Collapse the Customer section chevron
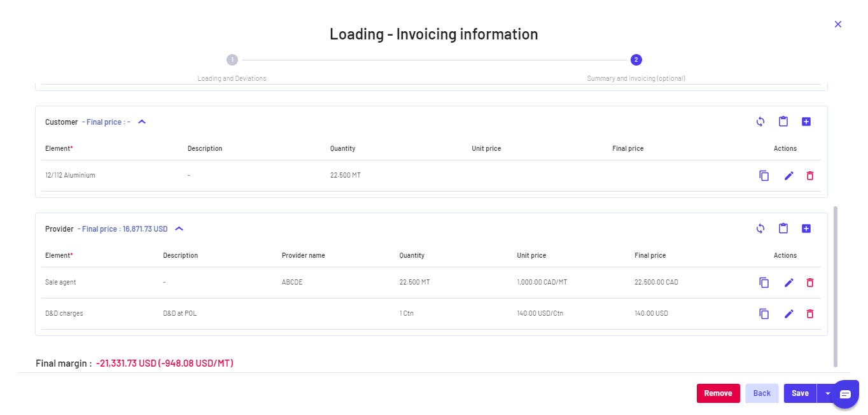 pos(142,122)
